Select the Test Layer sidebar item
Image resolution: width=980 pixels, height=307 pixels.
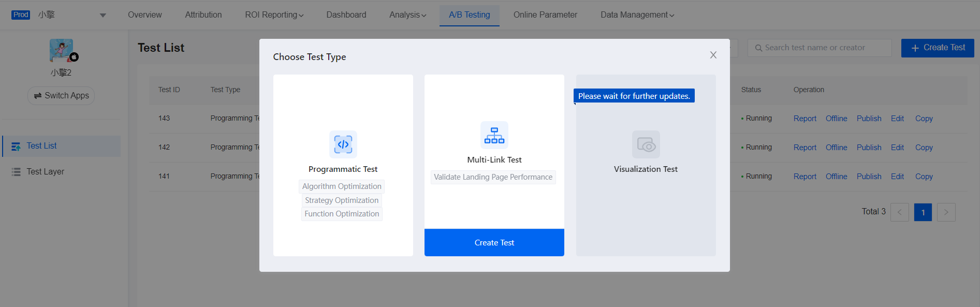tap(62, 172)
